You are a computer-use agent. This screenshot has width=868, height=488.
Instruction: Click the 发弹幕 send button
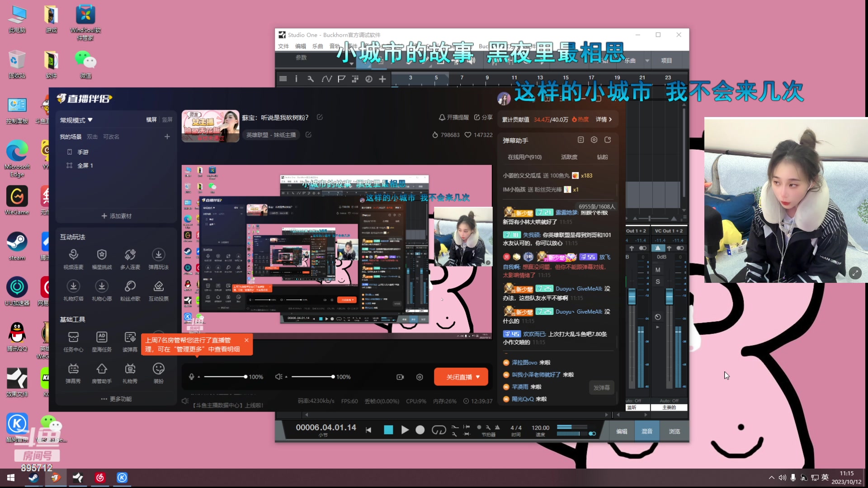tap(602, 387)
